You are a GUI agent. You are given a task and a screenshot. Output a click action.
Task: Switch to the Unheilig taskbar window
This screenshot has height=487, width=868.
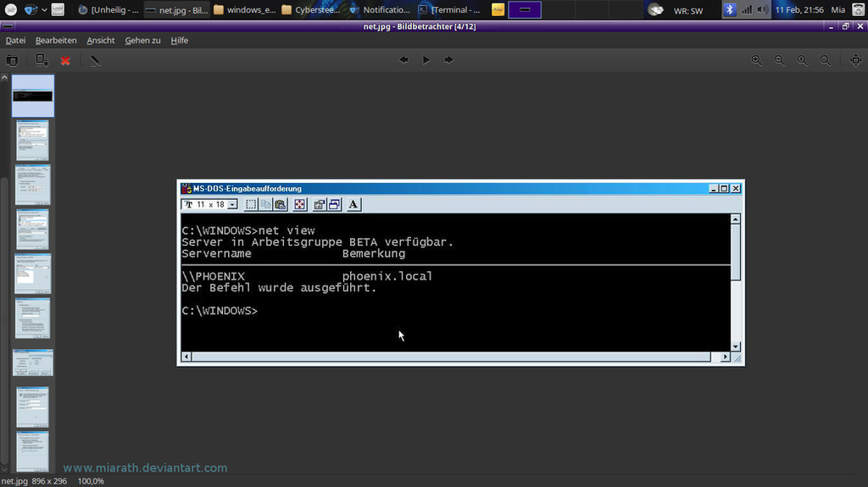(x=108, y=9)
